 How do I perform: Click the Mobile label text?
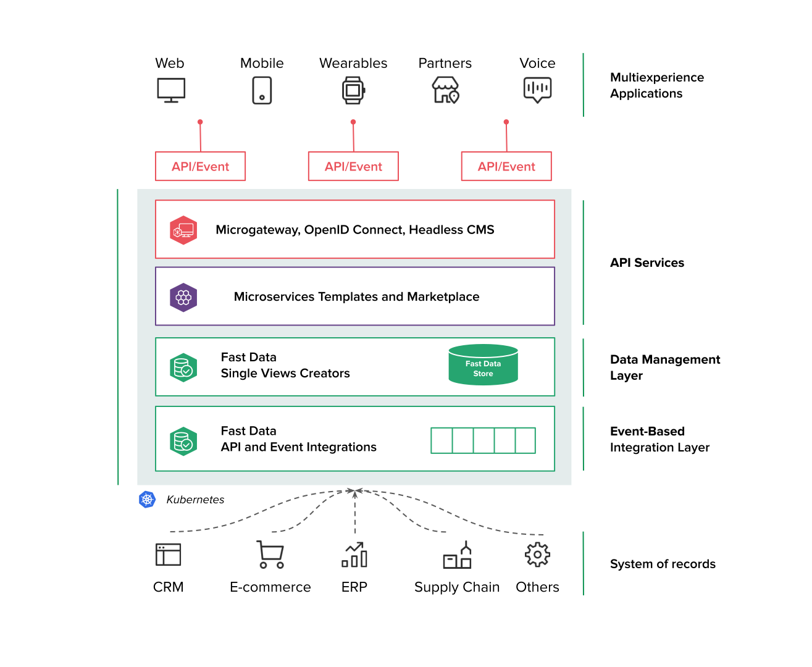[262, 63]
